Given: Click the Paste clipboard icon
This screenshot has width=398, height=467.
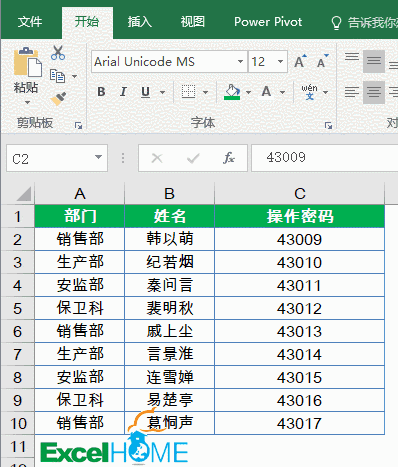Looking at the screenshot, I should coord(27,63).
